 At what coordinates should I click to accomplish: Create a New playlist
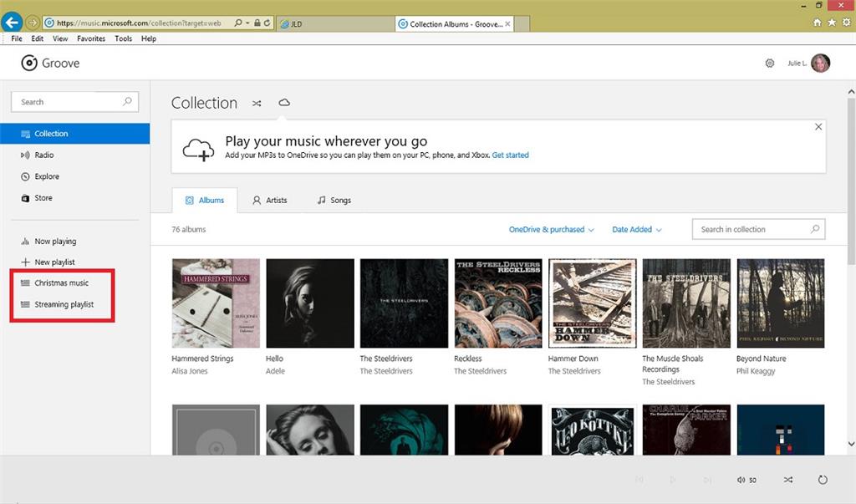[74, 262]
